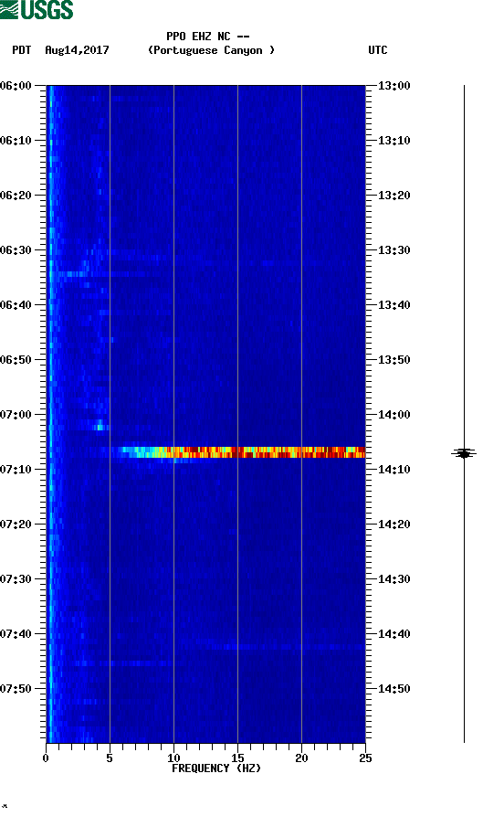This screenshot has height=816, width=504.
Task: Click the '25' frequency axis label
Action: [x=365, y=758]
